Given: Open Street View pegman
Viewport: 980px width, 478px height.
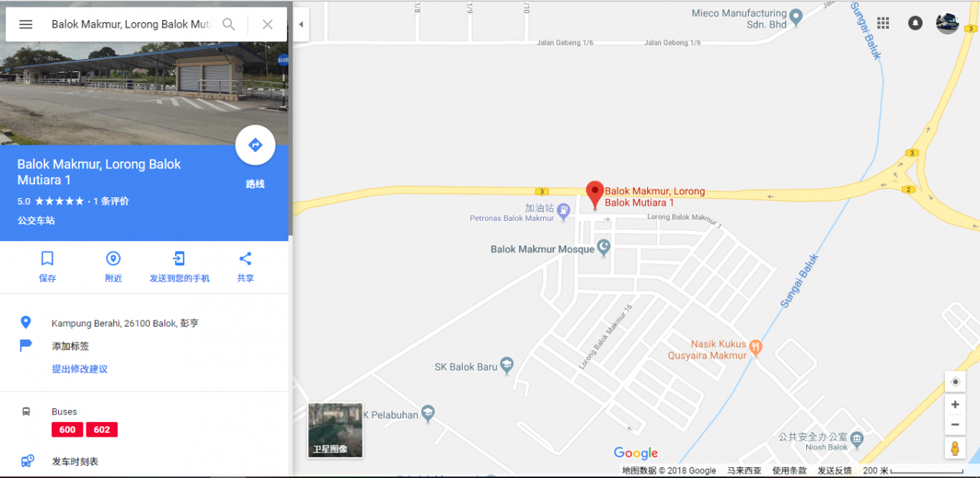Looking at the screenshot, I should [x=955, y=448].
